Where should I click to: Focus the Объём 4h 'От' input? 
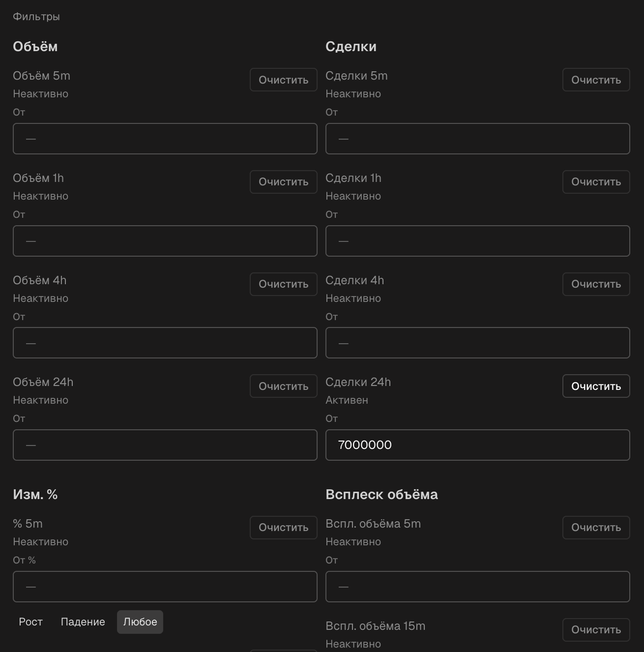point(165,343)
